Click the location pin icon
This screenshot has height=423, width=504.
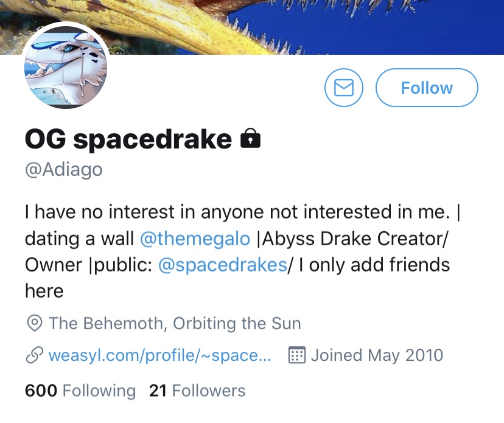pyautogui.click(x=35, y=323)
